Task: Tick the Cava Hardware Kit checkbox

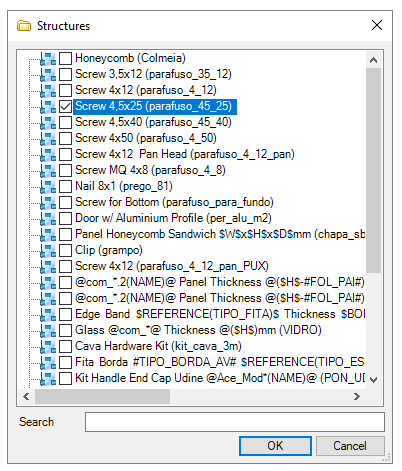Action: tap(65, 346)
